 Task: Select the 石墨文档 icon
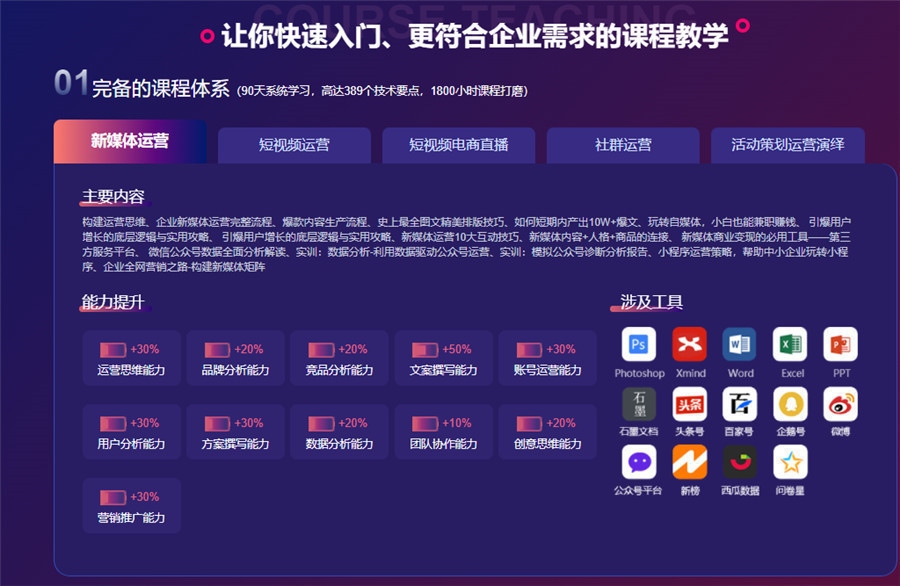pos(639,404)
